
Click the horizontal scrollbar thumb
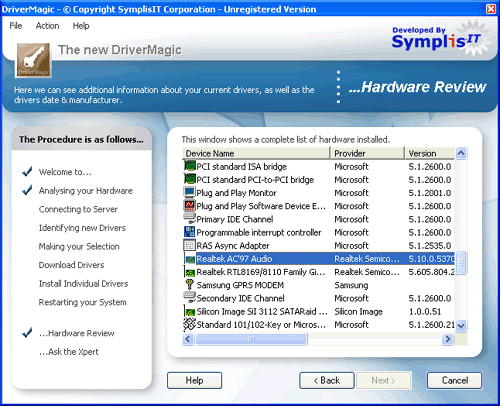coord(252,339)
